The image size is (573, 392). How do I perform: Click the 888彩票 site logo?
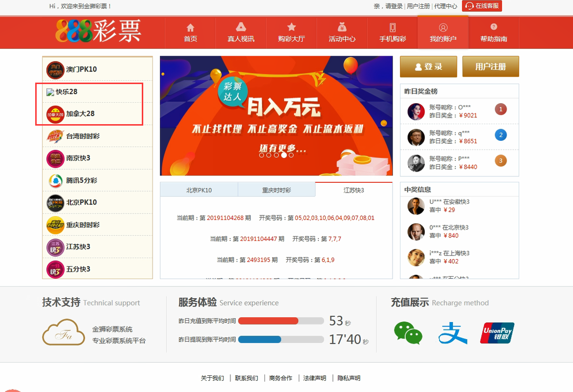pyautogui.click(x=98, y=31)
